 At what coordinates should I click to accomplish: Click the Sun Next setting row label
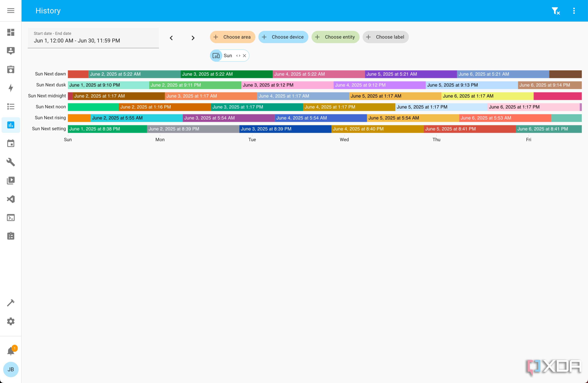click(x=49, y=129)
